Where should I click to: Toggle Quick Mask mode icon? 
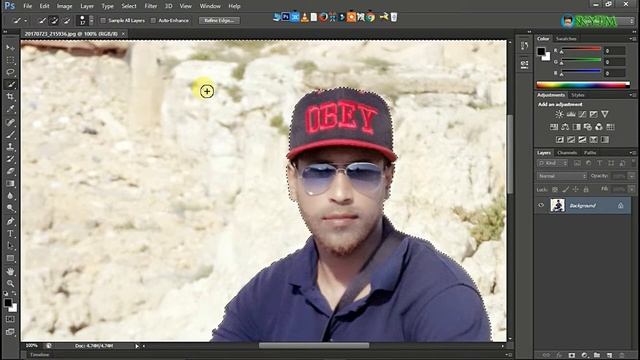click(10, 319)
